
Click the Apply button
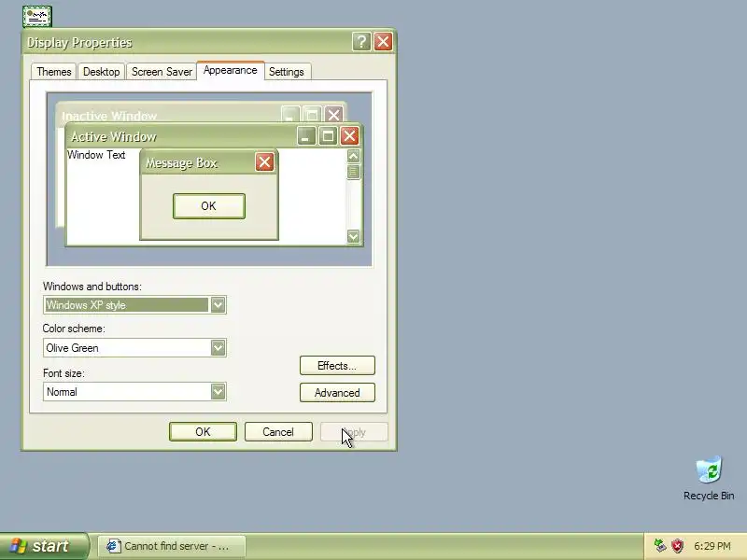[x=354, y=431]
